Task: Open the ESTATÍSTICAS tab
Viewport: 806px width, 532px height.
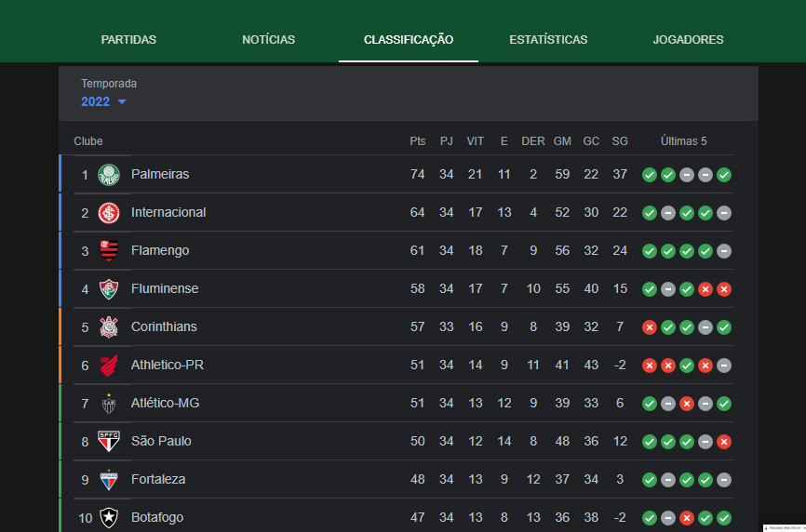Action: [x=548, y=40]
